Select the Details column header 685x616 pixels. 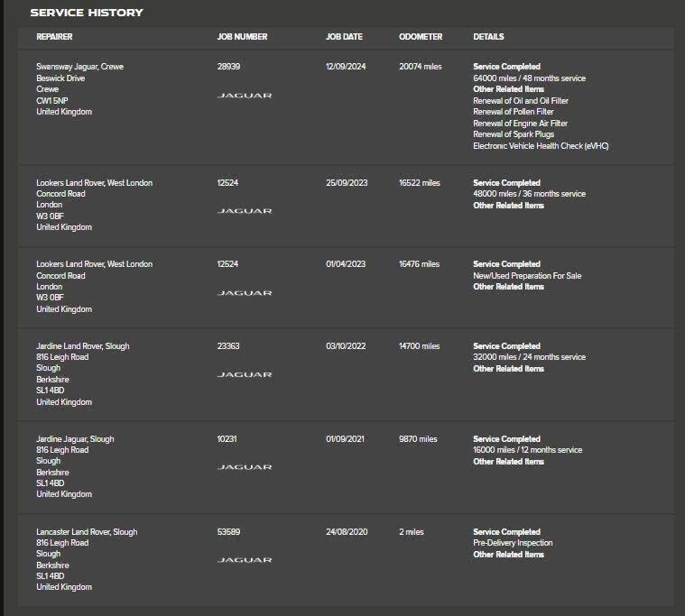pos(488,37)
